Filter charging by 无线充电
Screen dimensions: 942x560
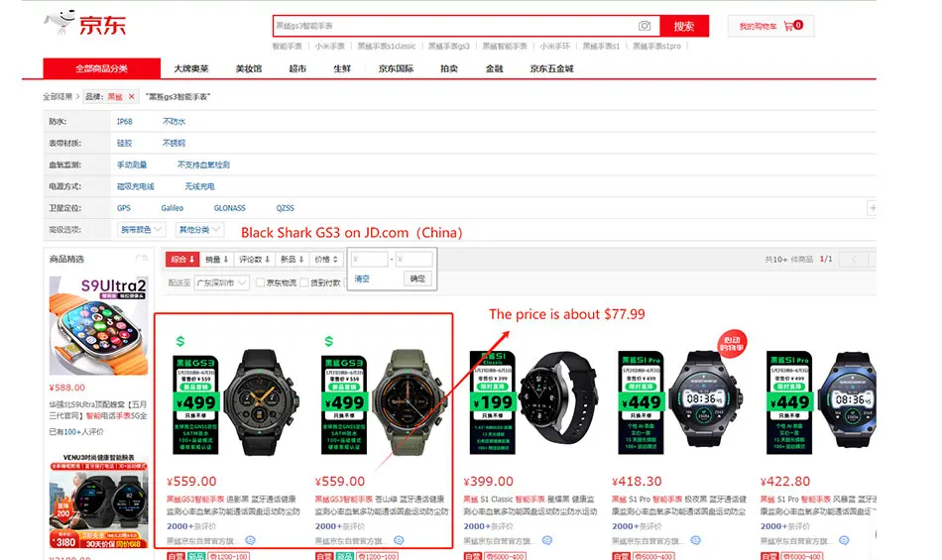pyautogui.click(x=199, y=186)
